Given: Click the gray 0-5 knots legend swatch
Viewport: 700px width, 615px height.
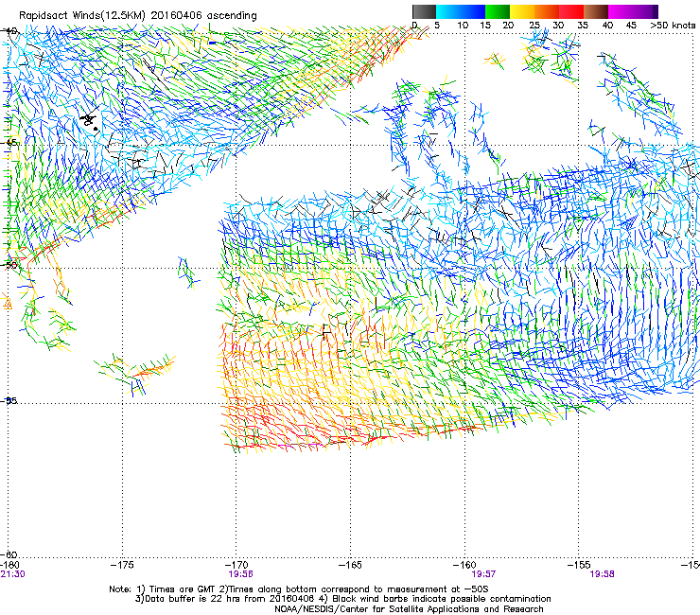Looking at the screenshot, I should pos(424,11).
